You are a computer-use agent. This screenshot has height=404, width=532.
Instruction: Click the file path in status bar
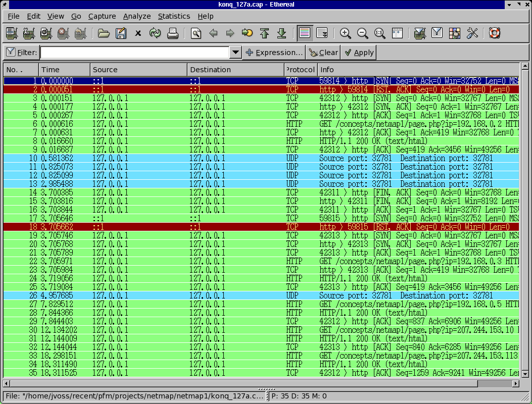pos(134,396)
